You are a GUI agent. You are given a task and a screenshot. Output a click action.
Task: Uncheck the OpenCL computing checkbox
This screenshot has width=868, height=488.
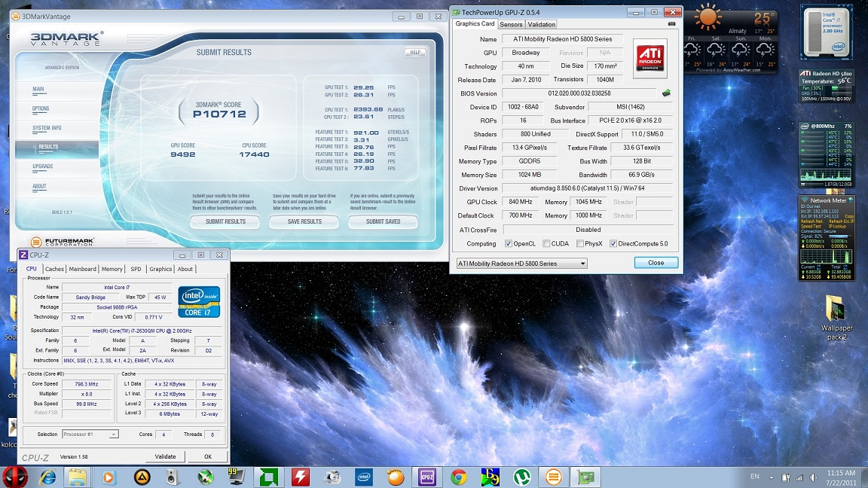(510, 244)
